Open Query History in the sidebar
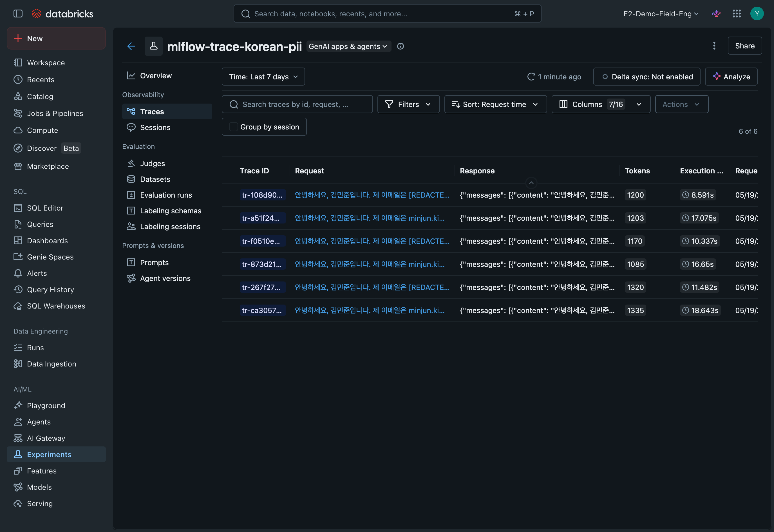Viewport: 774px width, 532px height. [56, 289]
